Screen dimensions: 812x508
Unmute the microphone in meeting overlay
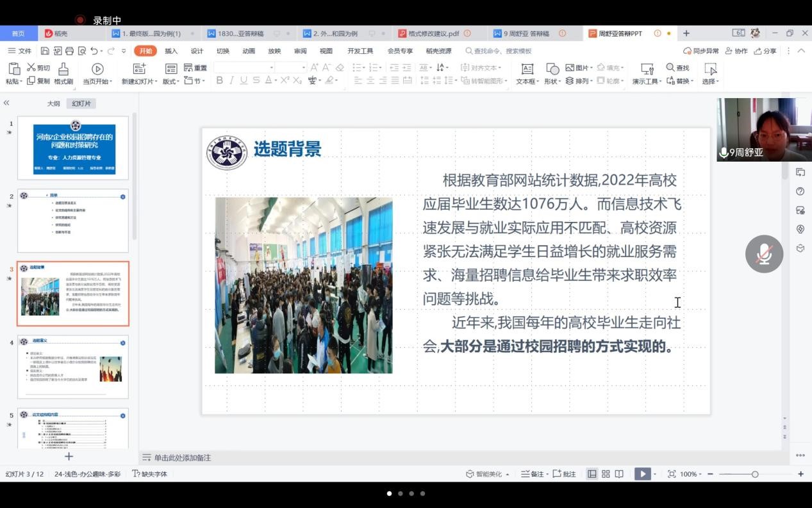coord(764,254)
